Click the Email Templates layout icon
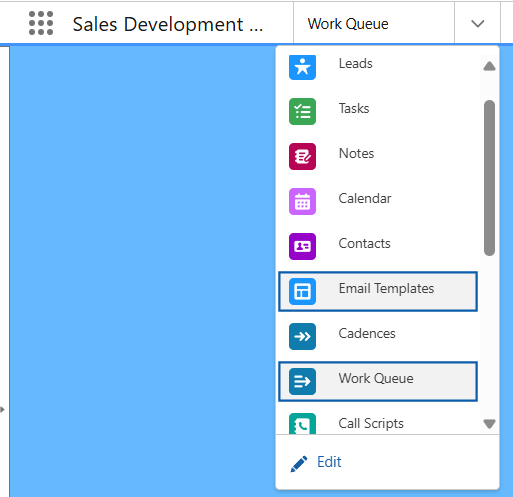This screenshot has width=513, height=497. click(x=302, y=291)
